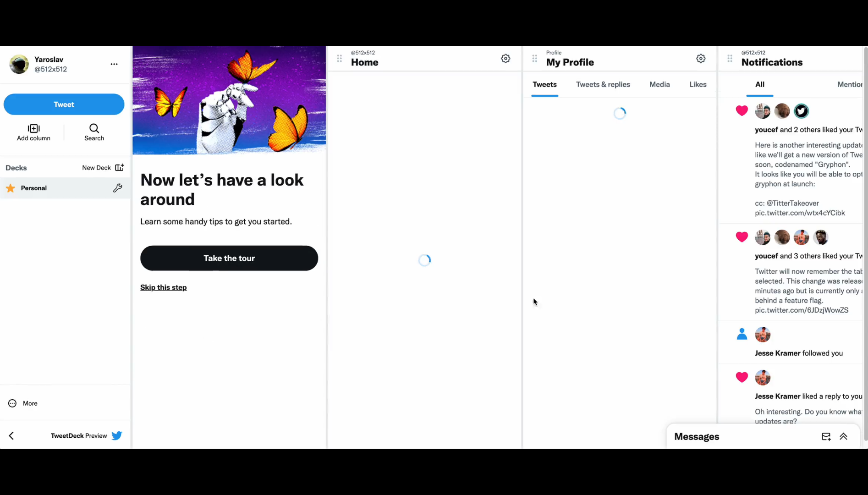868x495 pixels.
Task: Add a new column
Action: (x=33, y=132)
